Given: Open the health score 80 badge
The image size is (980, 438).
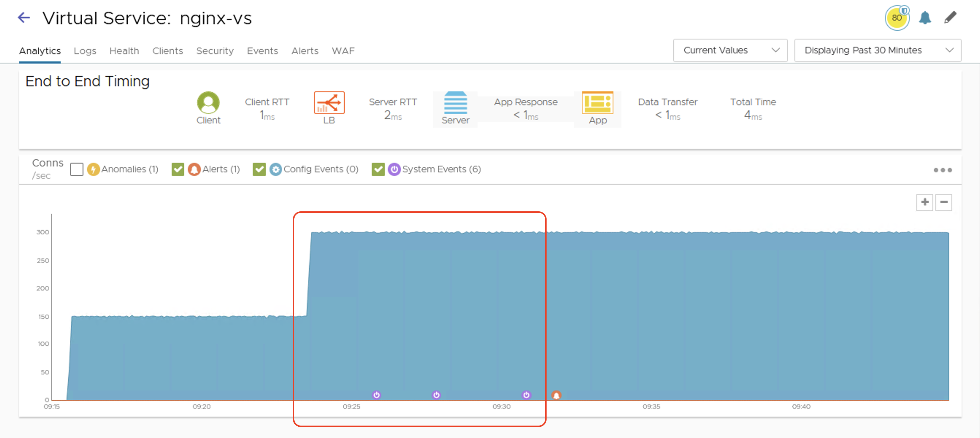Looking at the screenshot, I should click(x=897, y=18).
